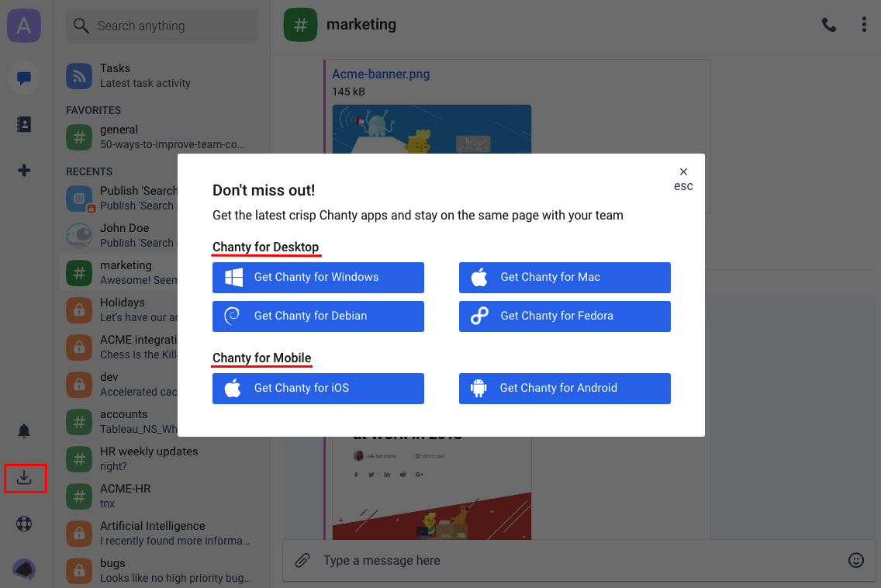Click the marketing channel hash icon in header
This screenshot has width=881, height=588.
click(x=301, y=25)
